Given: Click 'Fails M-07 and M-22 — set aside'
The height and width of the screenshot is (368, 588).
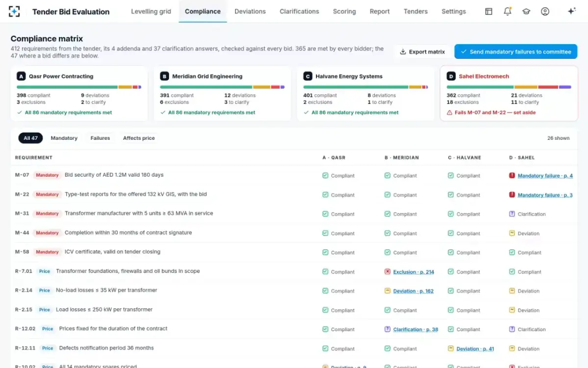Looking at the screenshot, I should pyautogui.click(x=495, y=112).
